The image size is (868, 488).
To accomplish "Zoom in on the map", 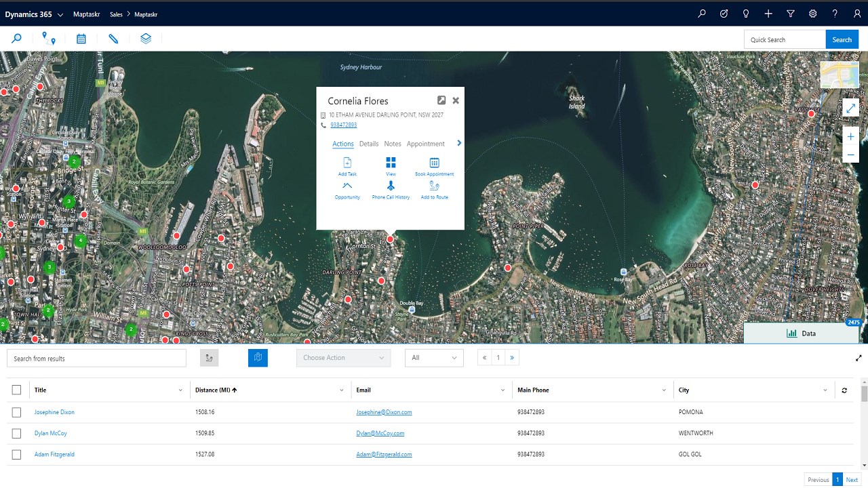I will (850, 137).
